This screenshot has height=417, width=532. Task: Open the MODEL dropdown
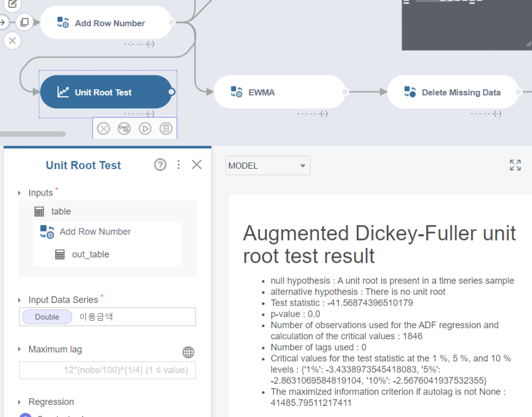click(x=268, y=166)
